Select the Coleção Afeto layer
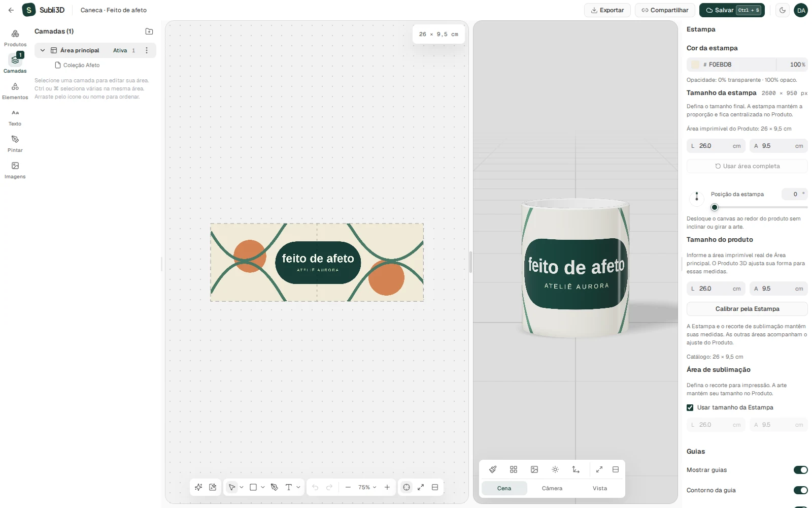 [81, 65]
